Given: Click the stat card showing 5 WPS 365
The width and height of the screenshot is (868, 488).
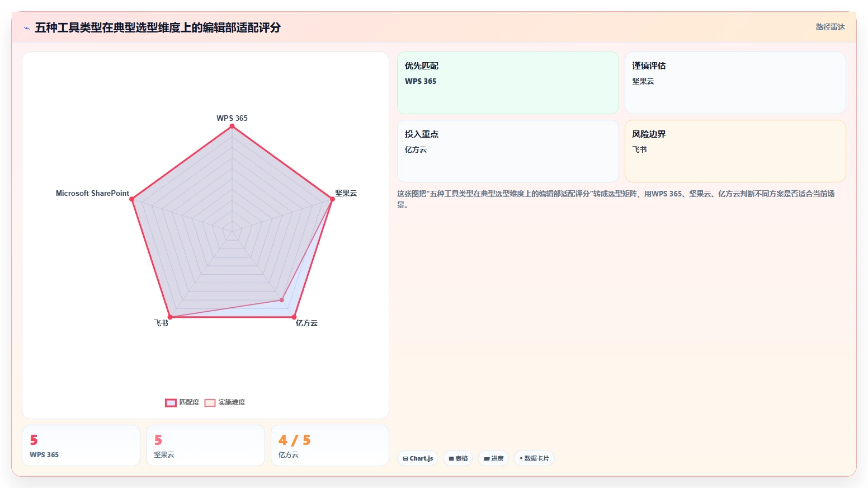Looking at the screenshot, I should click(81, 445).
